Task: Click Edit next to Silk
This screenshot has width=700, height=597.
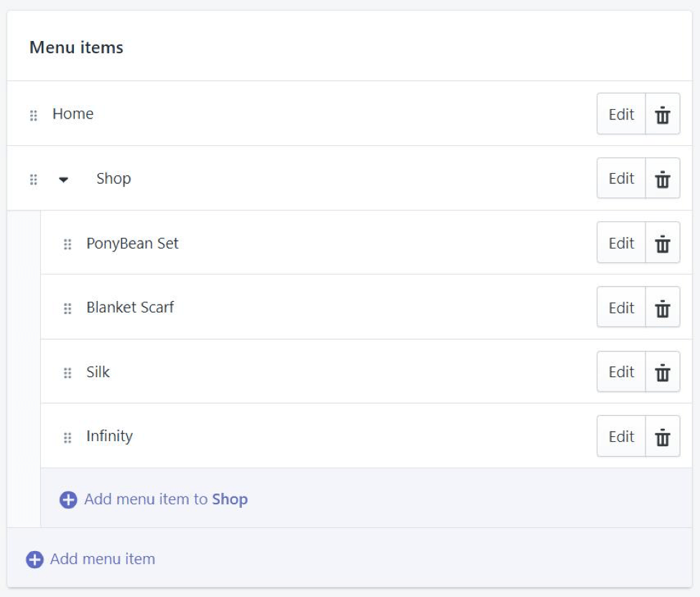Action: [622, 372]
